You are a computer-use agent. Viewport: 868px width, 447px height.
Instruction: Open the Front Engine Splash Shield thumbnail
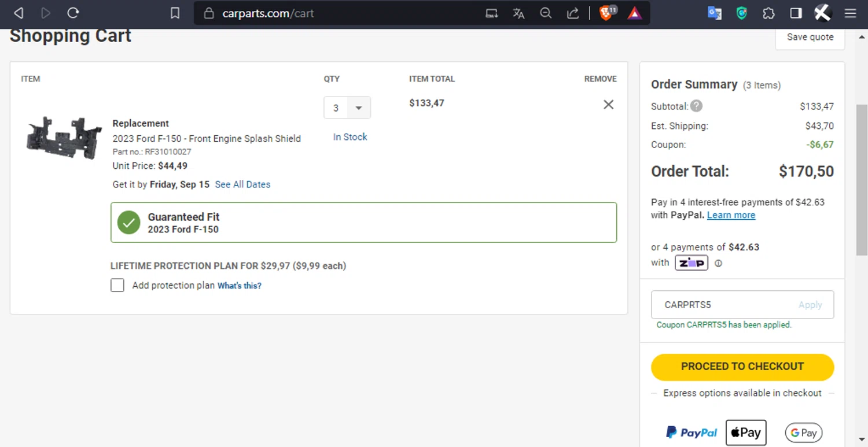pos(65,138)
